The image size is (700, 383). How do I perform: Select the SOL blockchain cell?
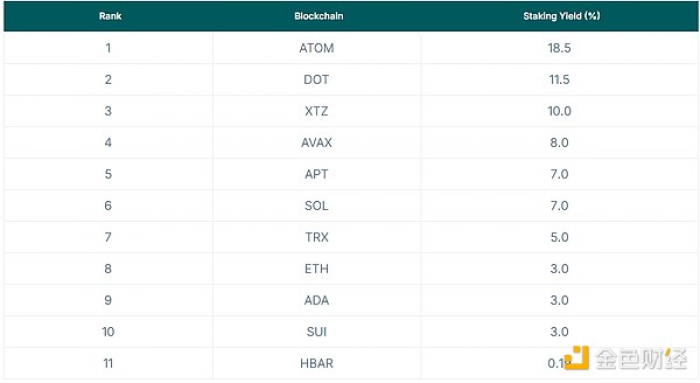[x=317, y=206]
